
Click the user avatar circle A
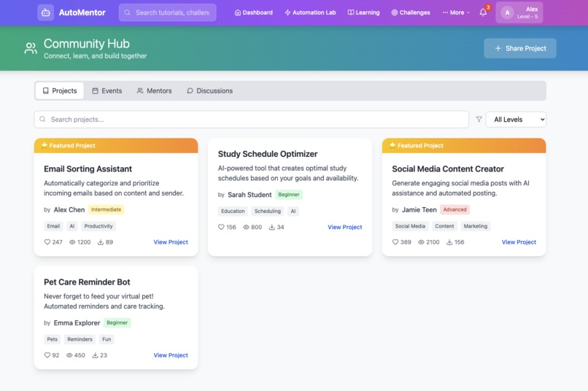tap(507, 12)
